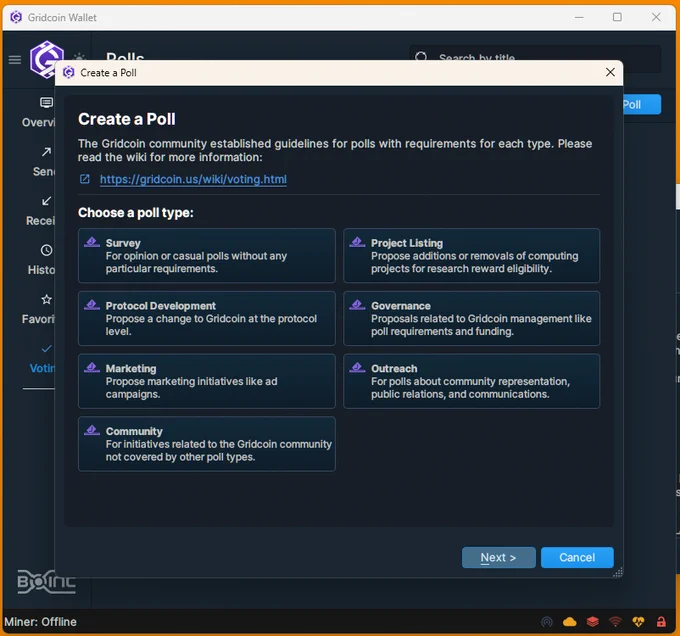Click the Outreach ballot icon

[x=357, y=368]
